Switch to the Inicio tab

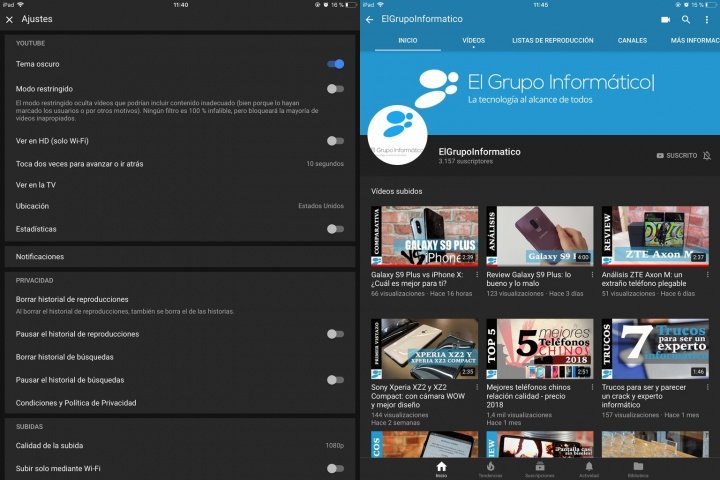(408, 40)
